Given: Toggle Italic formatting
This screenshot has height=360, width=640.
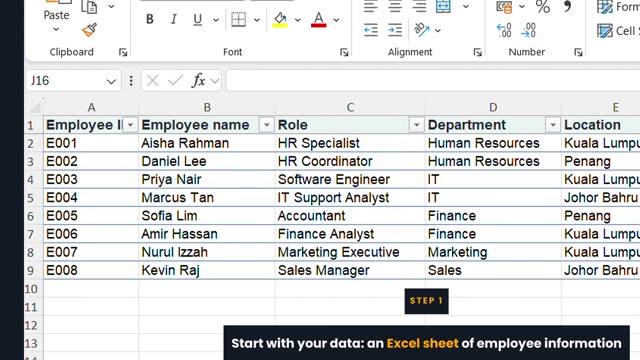Looking at the screenshot, I should pos(173,19).
